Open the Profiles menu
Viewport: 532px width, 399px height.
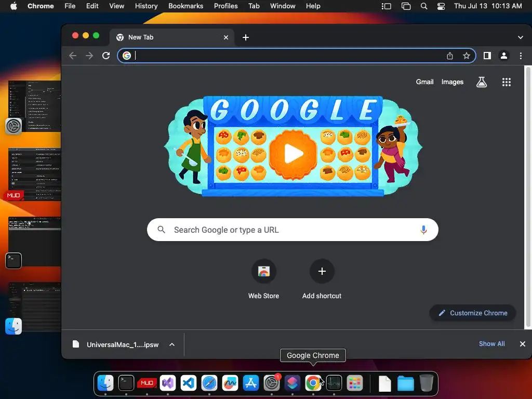click(x=225, y=6)
